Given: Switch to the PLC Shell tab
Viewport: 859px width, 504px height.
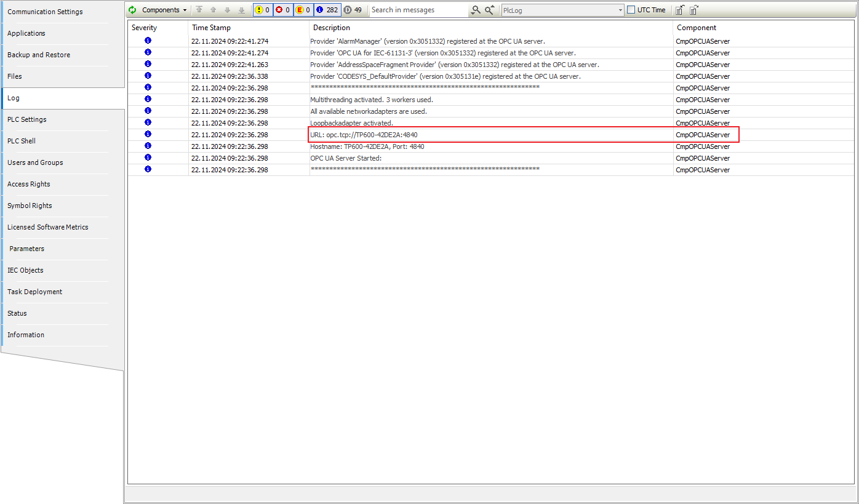Looking at the screenshot, I should click(22, 141).
